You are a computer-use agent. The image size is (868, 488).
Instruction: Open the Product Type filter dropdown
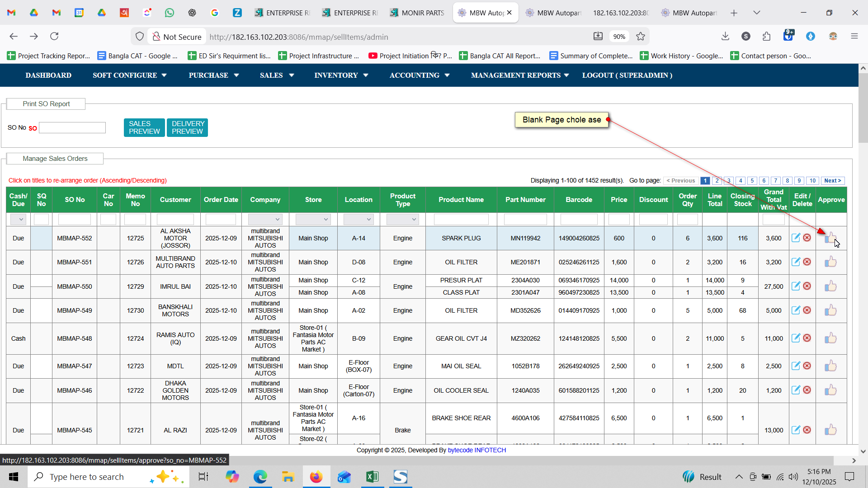click(x=402, y=220)
